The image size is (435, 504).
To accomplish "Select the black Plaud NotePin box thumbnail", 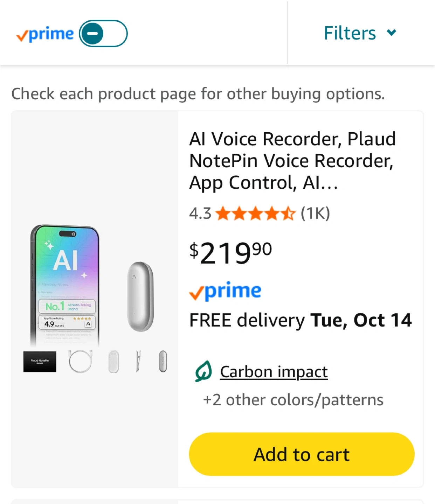I will 40,361.
